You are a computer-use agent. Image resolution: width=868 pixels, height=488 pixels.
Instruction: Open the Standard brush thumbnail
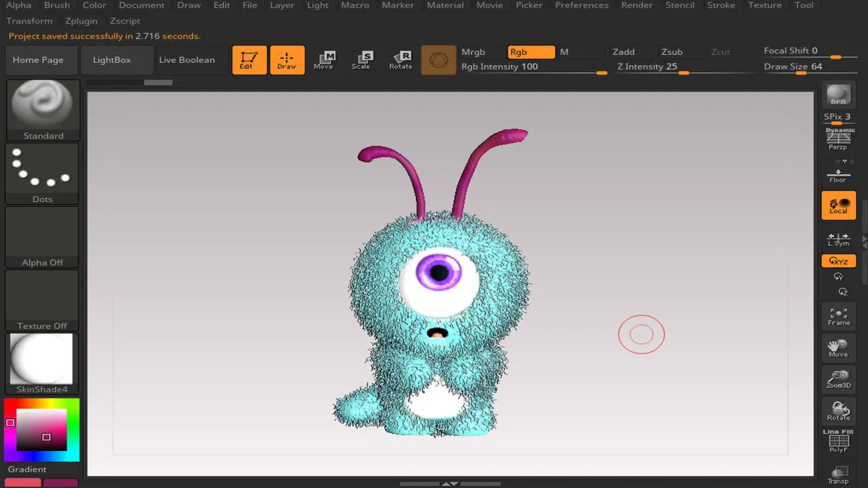click(x=43, y=111)
